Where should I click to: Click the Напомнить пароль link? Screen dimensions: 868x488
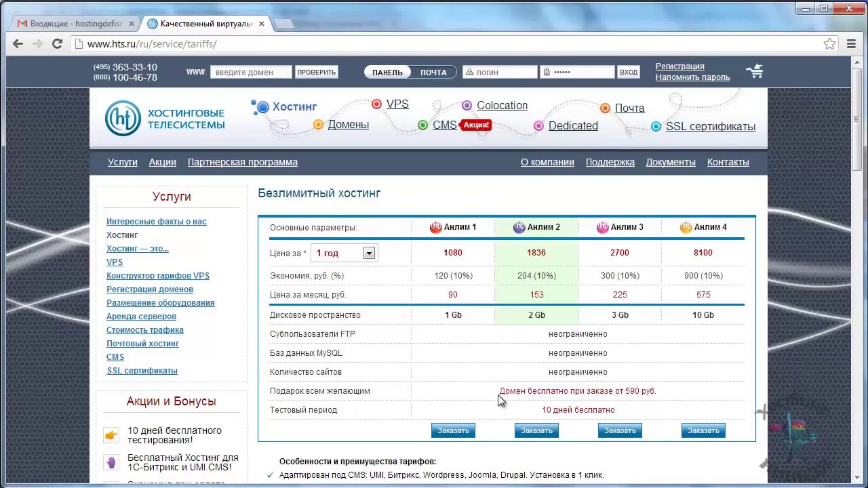[692, 77]
